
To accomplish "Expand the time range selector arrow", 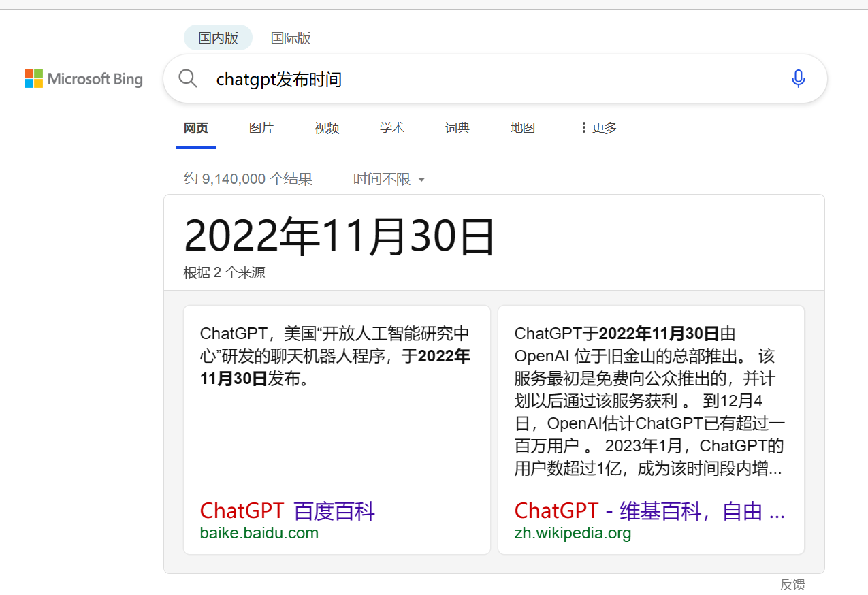I will tap(421, 179).
